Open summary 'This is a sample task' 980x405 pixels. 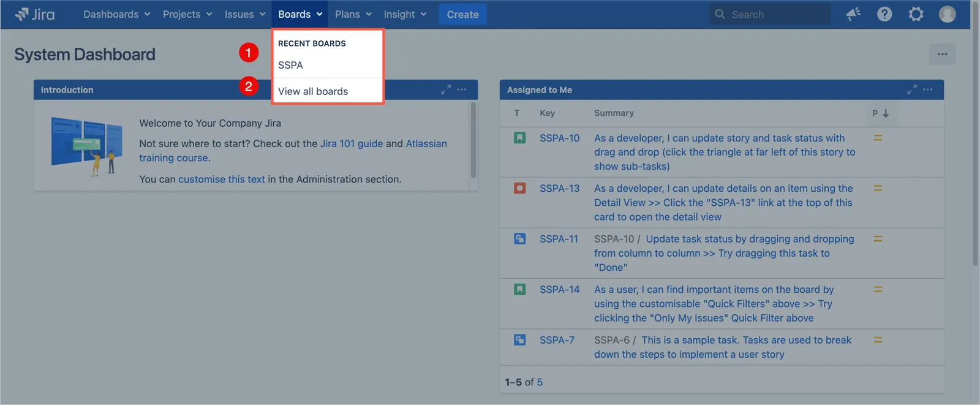723,347
